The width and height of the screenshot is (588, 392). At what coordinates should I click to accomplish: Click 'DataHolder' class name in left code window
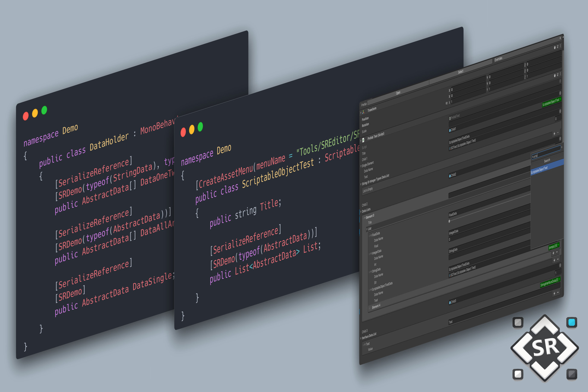(x=109, y=142)
